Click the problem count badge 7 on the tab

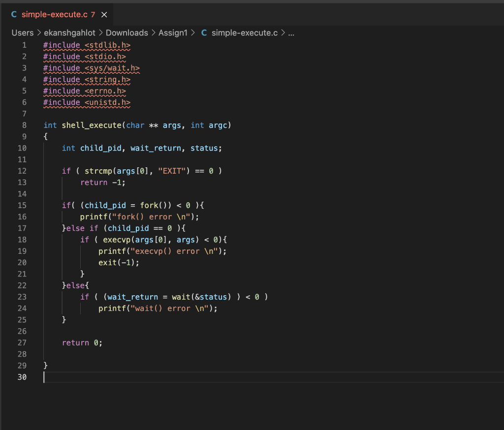(93, 15)
